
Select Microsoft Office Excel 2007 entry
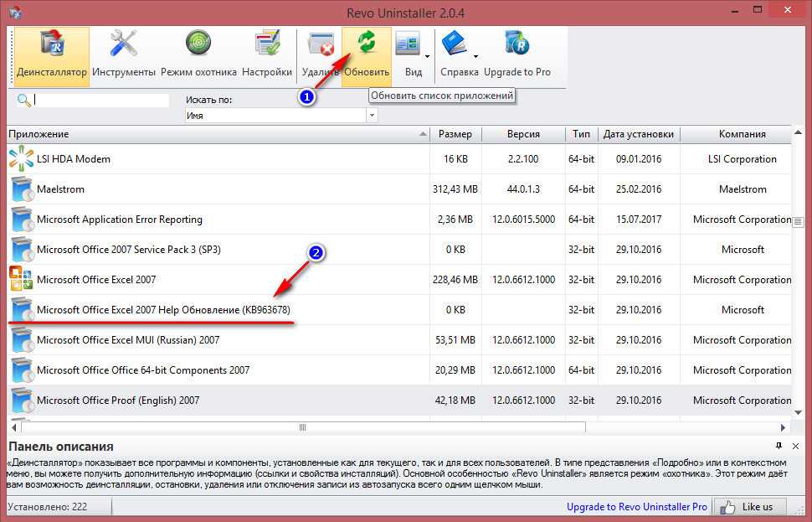(x=96, y=280)
